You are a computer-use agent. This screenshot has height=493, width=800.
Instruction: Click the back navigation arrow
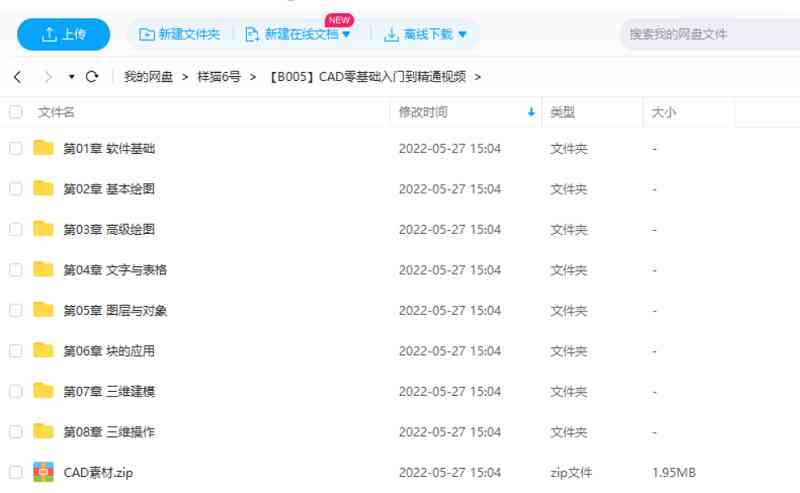tap(17, 77)
